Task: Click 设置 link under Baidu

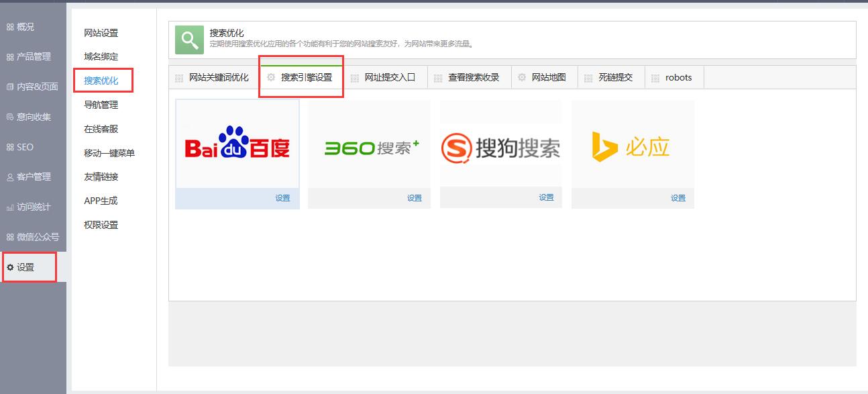Action: click(282, 198)
